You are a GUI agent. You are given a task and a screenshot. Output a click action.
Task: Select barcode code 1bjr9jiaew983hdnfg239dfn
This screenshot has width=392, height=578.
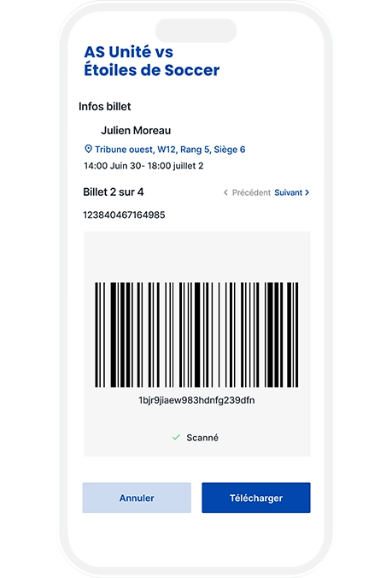click(196, 400)
